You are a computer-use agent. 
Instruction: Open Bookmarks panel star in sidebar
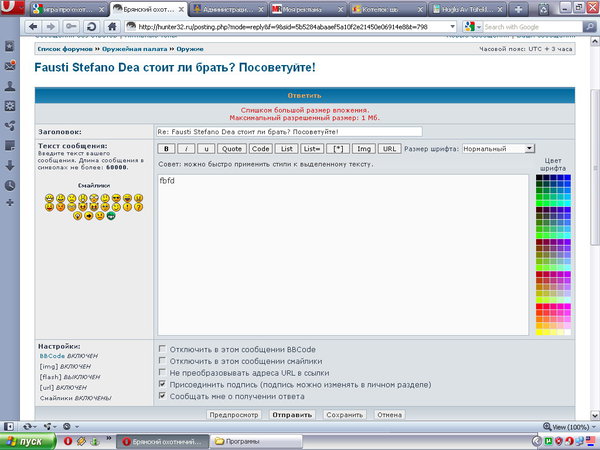click(10, 46)
